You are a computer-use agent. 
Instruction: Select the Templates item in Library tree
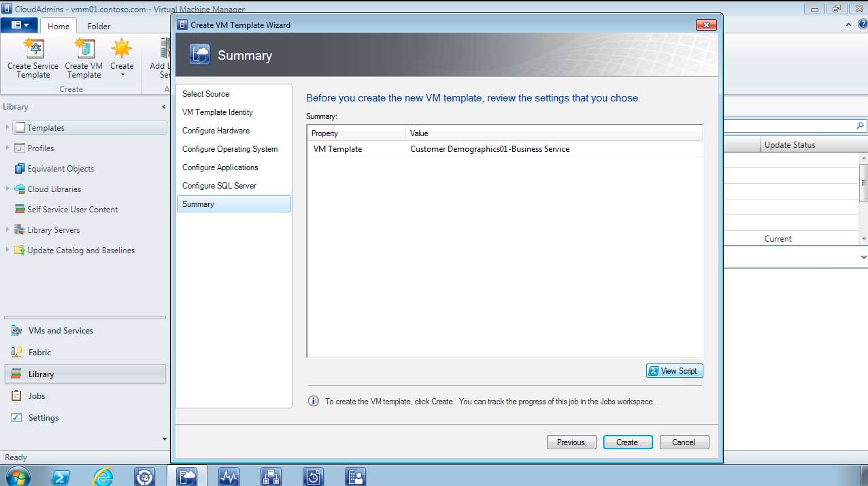point(90,127)
